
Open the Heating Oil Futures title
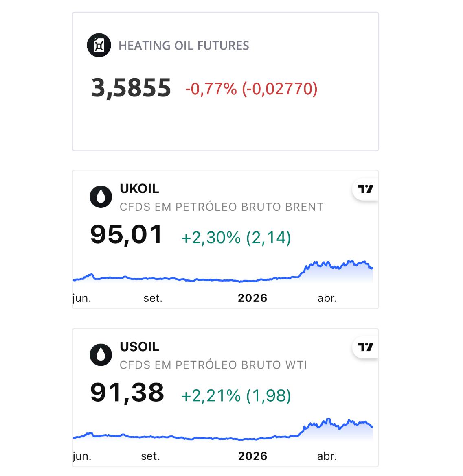pos(184,46)
